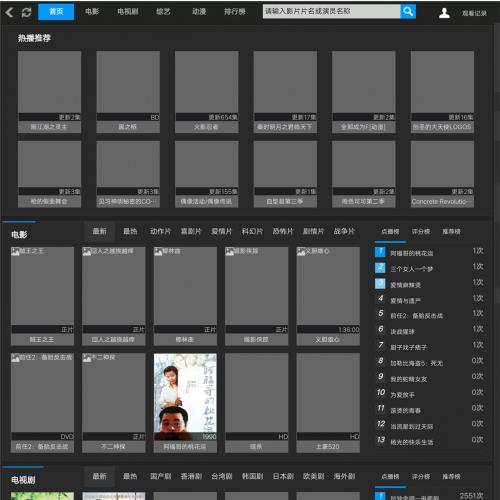
Task: Open the 排行榜 navigation tab
Action: tap(235, 12)
